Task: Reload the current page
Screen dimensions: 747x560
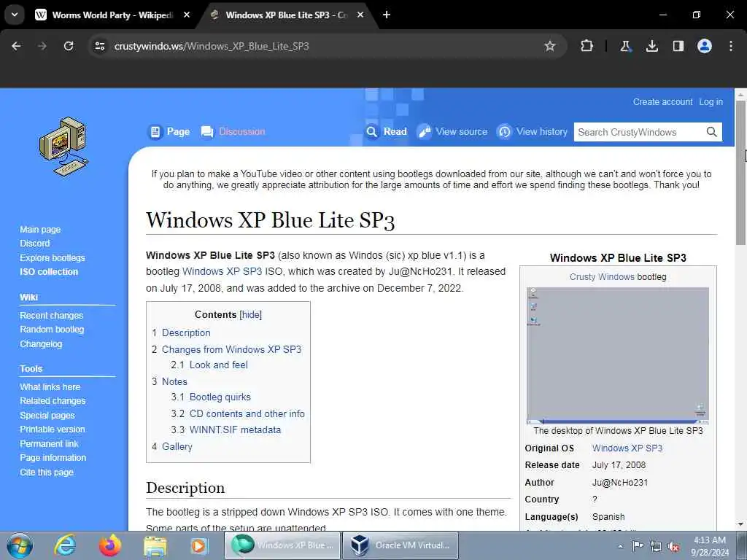Action: pyautogui.click(x=69, y=46)
